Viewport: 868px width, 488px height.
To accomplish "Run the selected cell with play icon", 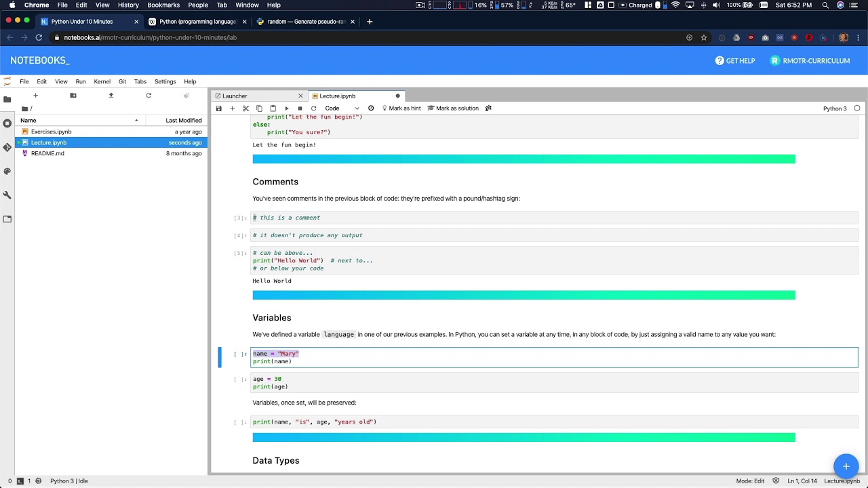I will pyautogui.click(x=286, y=108).
